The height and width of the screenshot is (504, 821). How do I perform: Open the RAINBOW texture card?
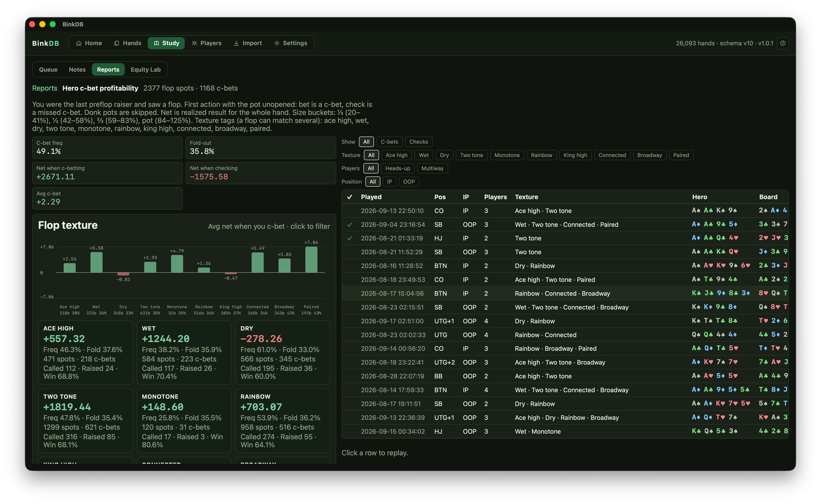point(283,421)
